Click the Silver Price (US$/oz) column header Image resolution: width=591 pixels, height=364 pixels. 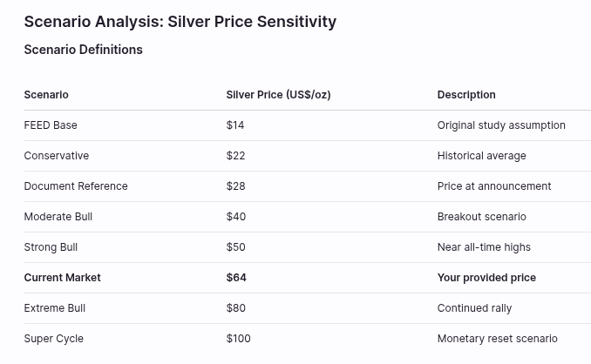tap(278, 94)
